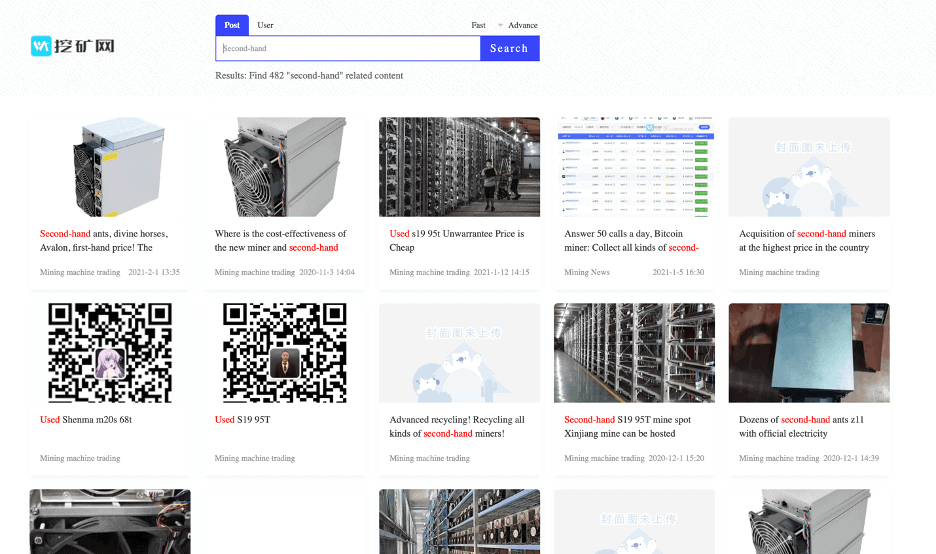Open the mining farm aisle photo
This screenshot has width=936, height=554.
pyautogui.click(x=459, y=167)
